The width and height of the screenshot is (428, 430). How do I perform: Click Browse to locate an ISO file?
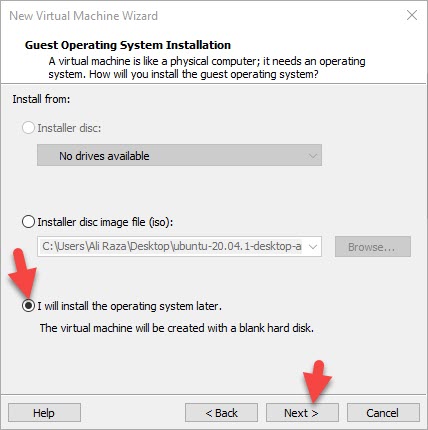(373, 247)
